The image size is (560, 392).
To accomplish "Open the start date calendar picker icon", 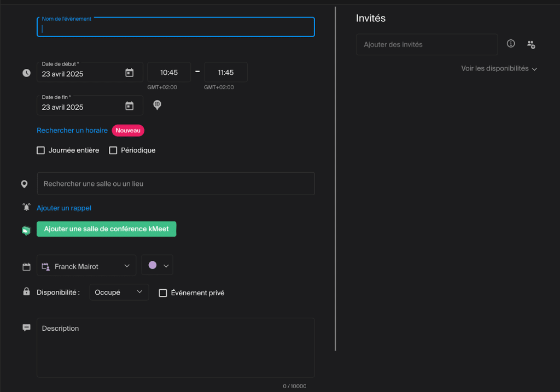I will click(130, 73).
